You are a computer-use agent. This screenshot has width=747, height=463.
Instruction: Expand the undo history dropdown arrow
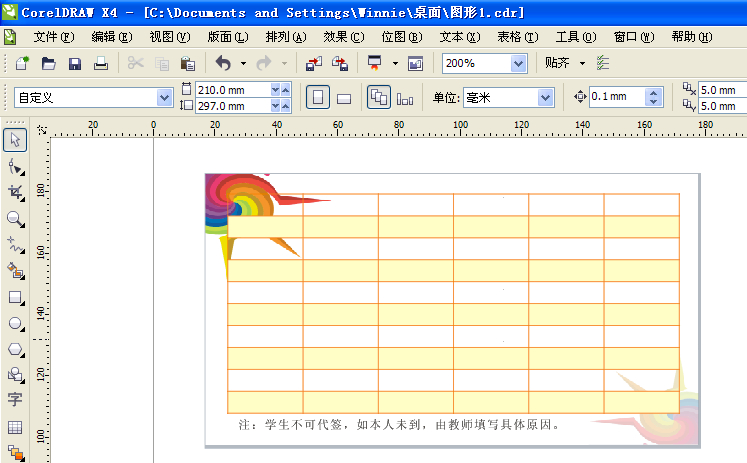243,63
